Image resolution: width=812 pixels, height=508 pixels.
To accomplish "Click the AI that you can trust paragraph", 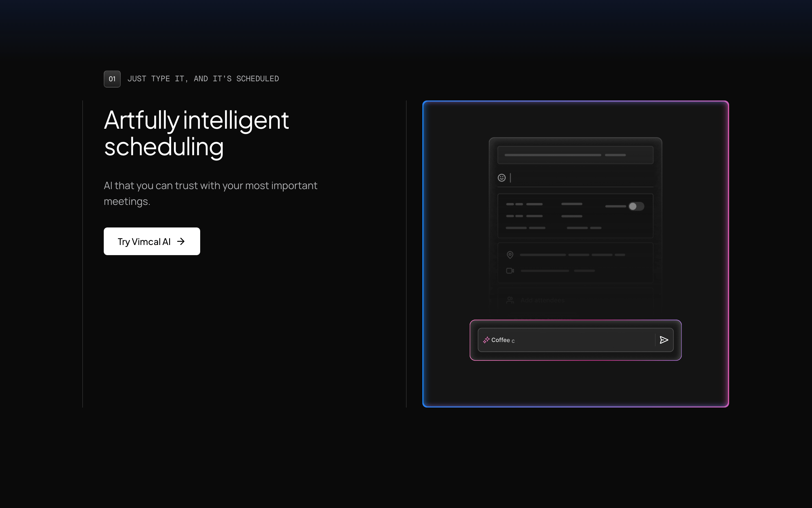I will coord(210,193).
